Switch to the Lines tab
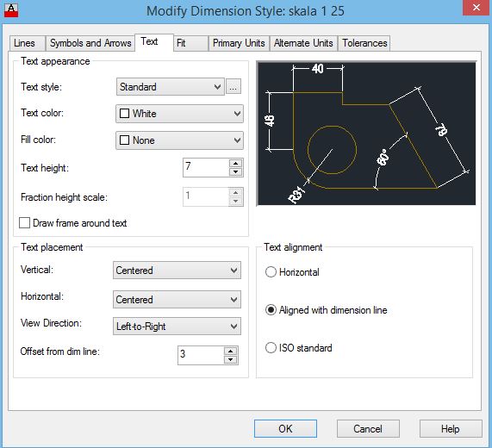 (x=28, y=43)
